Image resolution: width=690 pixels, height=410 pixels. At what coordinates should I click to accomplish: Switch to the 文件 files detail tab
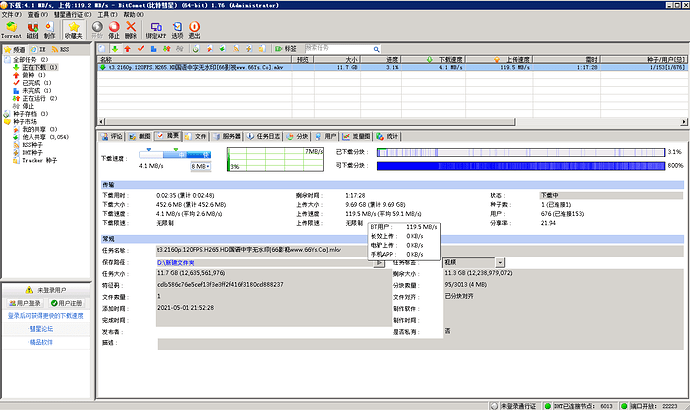195,136
